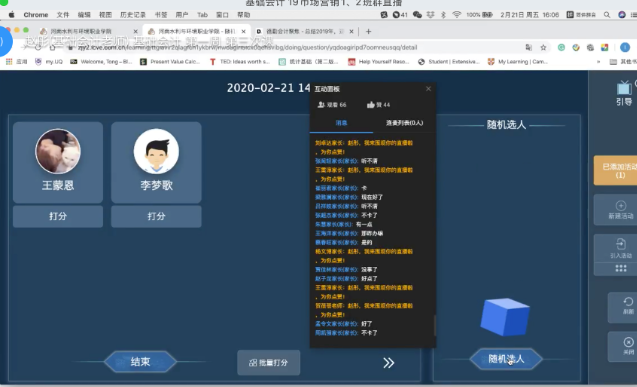
Task: Click the 引入活动 import icon
Action: (x=620, y=244)
